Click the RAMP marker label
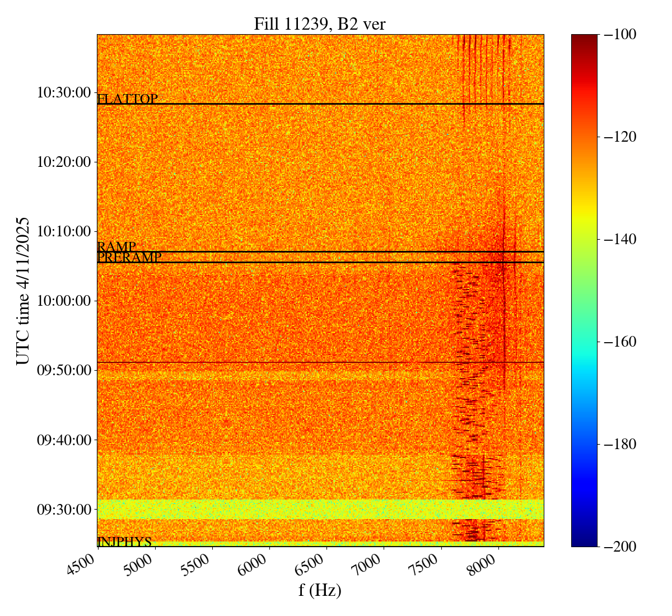The width and height of the screenshot is (672, 616). click(x=116, y=247)
